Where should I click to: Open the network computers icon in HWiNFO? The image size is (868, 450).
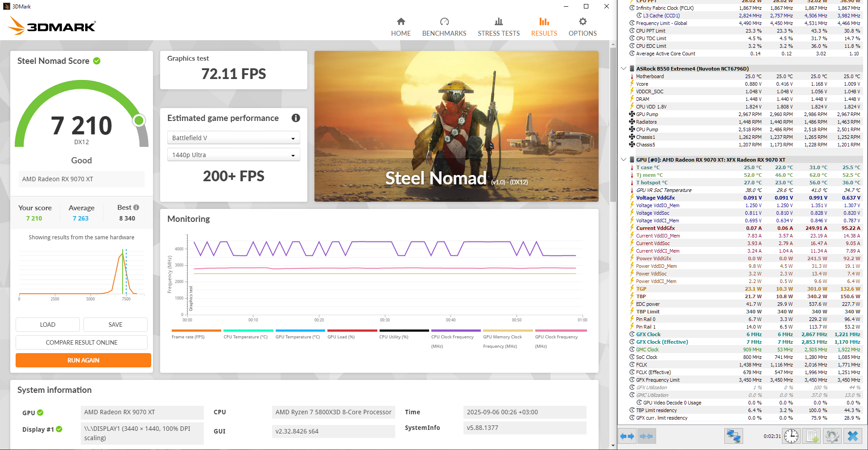pyautogui.click(x=733, y=436)
